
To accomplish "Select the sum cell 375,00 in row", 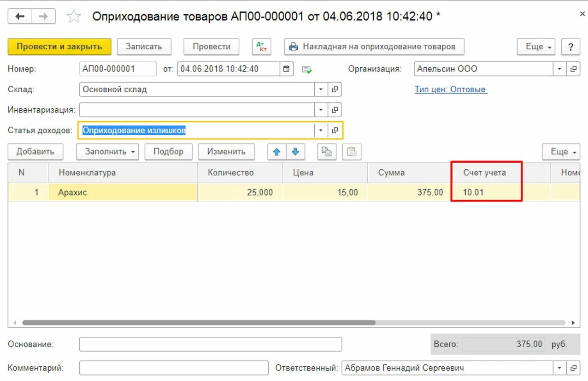I will coord(409,192).
